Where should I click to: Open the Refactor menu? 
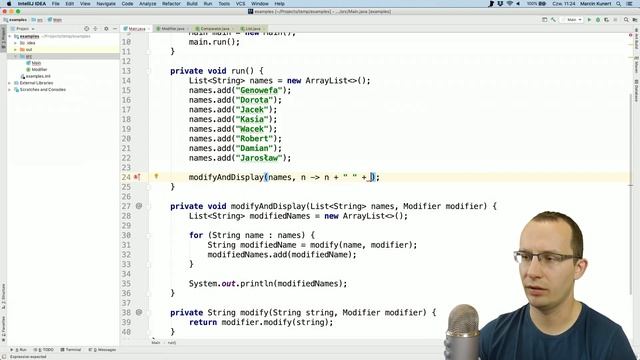[x=171, y=4]
